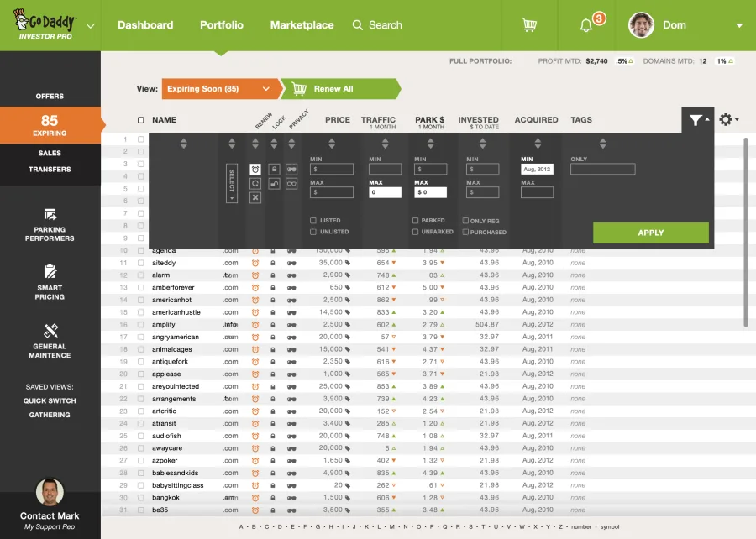Click sort arrows under TAGS column

602,144
